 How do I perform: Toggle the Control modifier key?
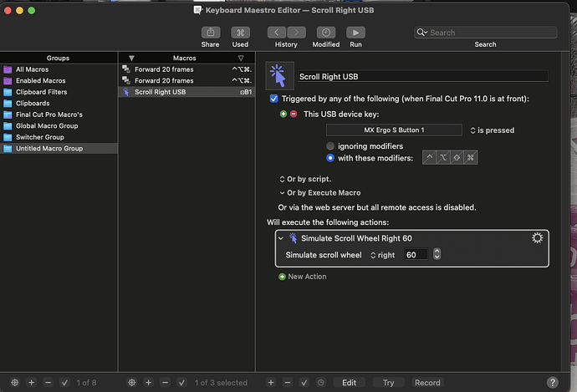429,158
